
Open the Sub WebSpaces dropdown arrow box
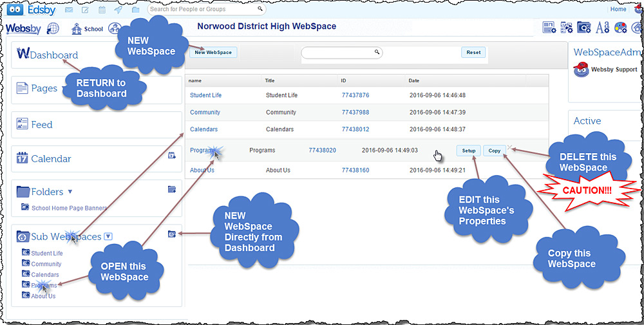pos(108,236)
